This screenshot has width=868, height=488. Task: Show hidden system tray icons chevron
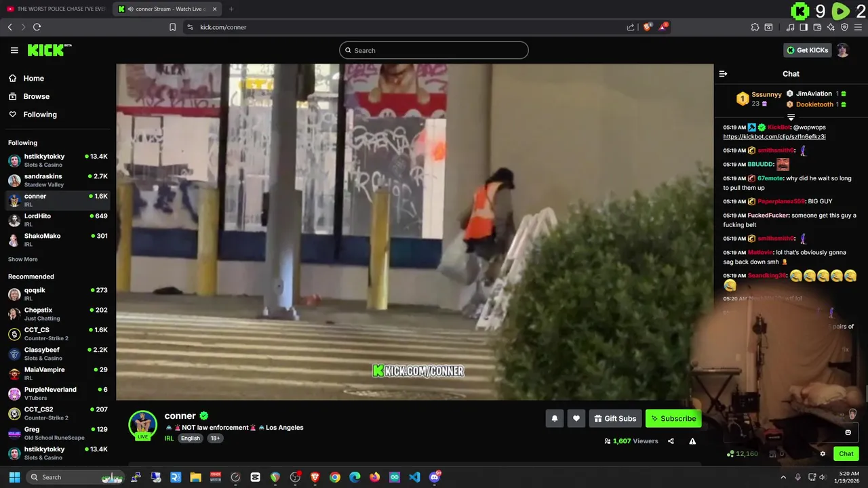pyautogui.click(x=783, y=477)
